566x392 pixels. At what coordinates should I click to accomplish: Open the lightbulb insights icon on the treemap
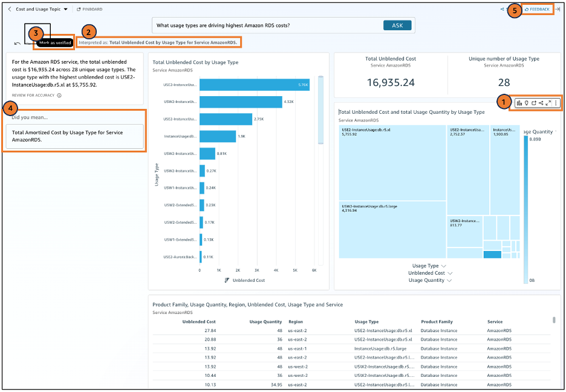point(526,103)
